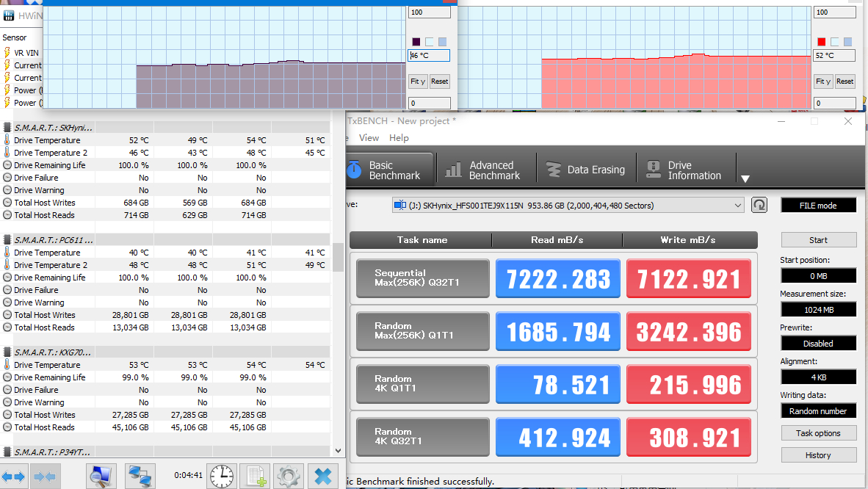Screen dimensions: 868x489
Task: Change Alignment 4 KB setting
Action: click(818, 377)
